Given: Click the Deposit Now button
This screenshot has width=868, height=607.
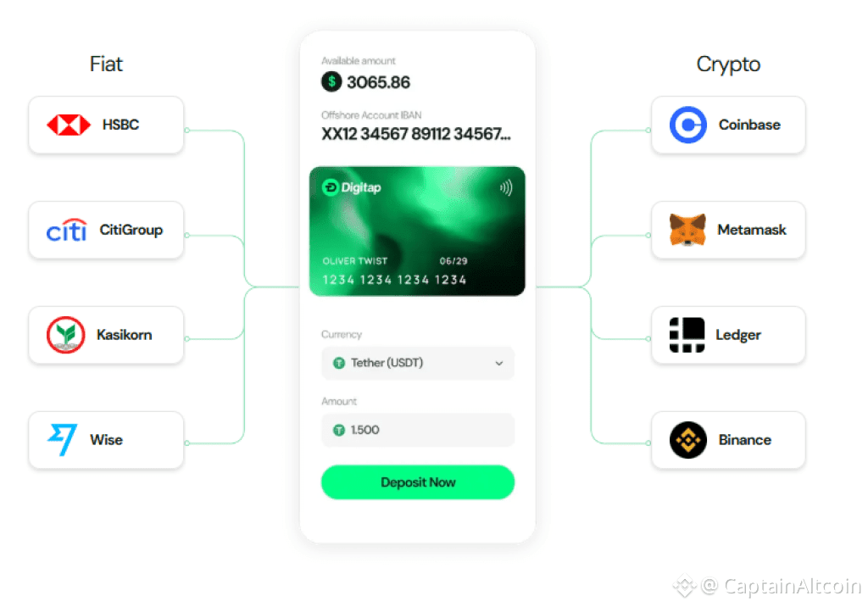Looking at the screenshot, I should [x=418, y=482].
